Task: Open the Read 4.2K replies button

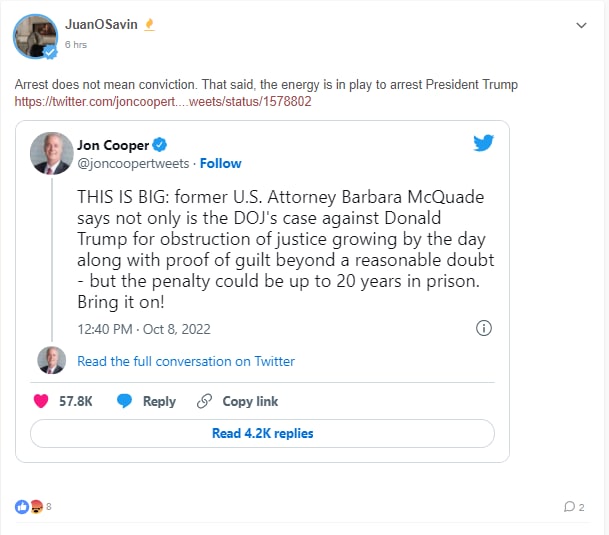Action: click(x=262, y=433)
